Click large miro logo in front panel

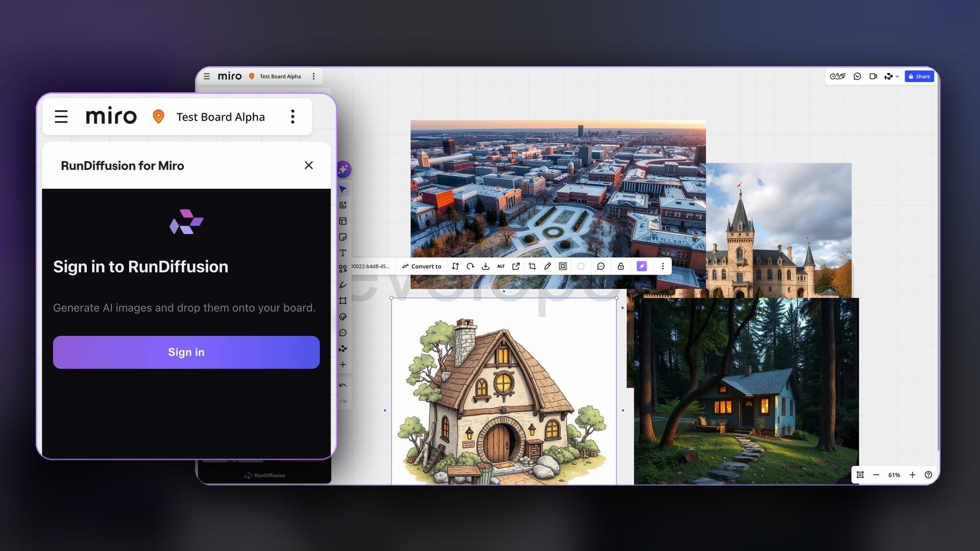111,116
